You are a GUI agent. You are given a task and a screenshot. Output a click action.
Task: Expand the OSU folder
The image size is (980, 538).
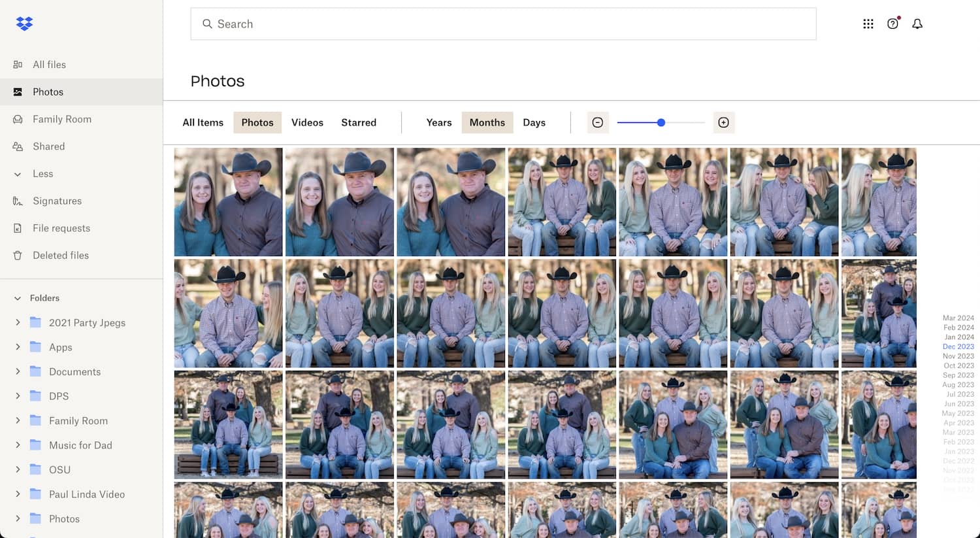(18, 469)
